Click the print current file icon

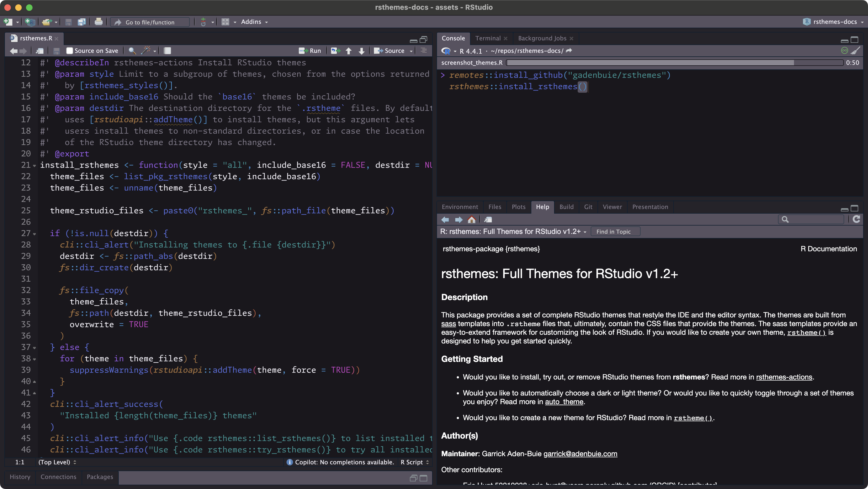pos(98,22)
